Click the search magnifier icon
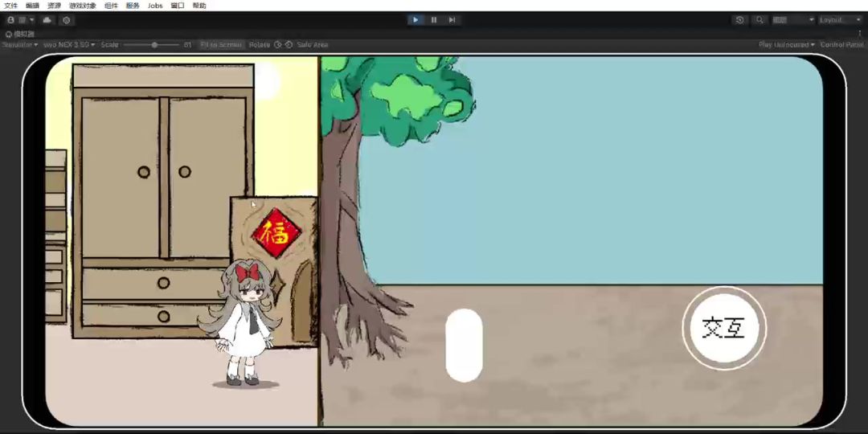This screenshot has width=868, height=434. coord(759,20)
